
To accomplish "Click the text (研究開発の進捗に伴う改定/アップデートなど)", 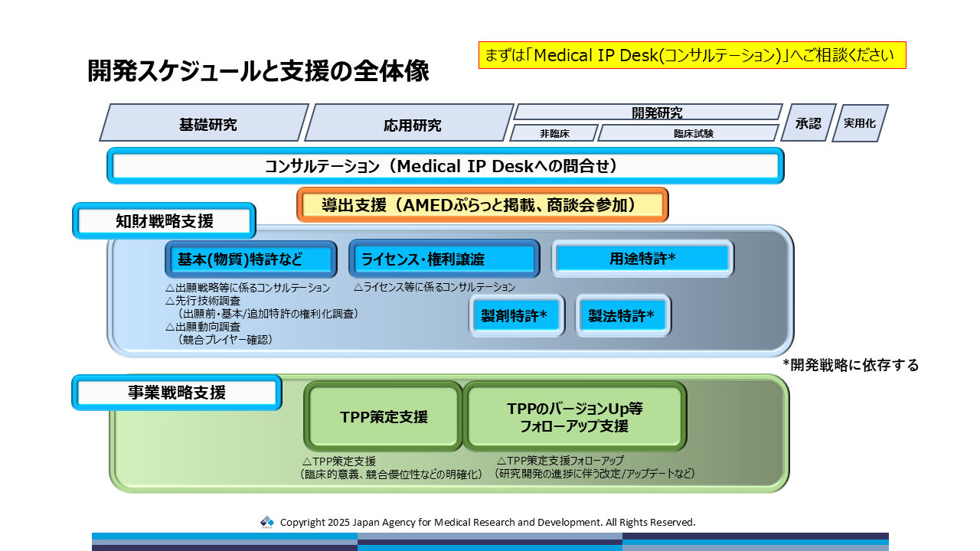I will coord(595,474).
